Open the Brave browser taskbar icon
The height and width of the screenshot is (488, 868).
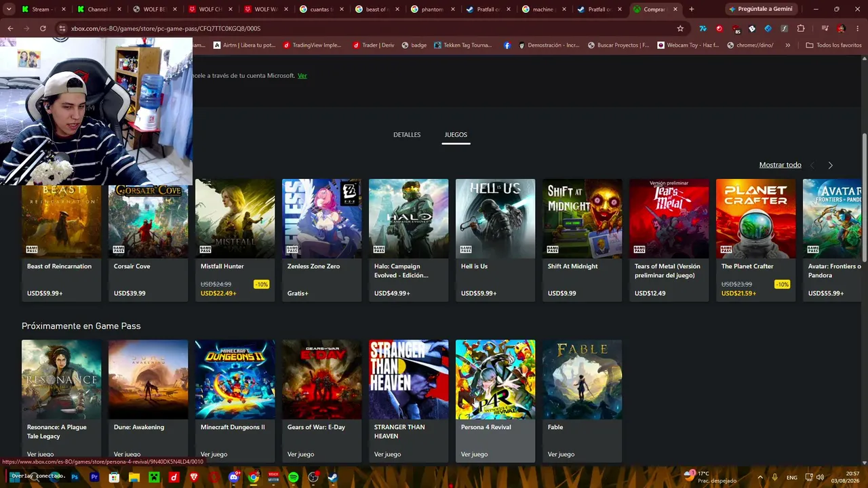click(194, 477)
